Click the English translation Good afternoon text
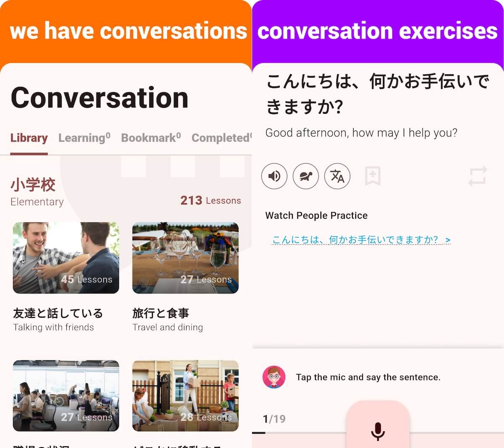Image resolution: width=504 pixels, height=448 pixels. pos(361,133)
